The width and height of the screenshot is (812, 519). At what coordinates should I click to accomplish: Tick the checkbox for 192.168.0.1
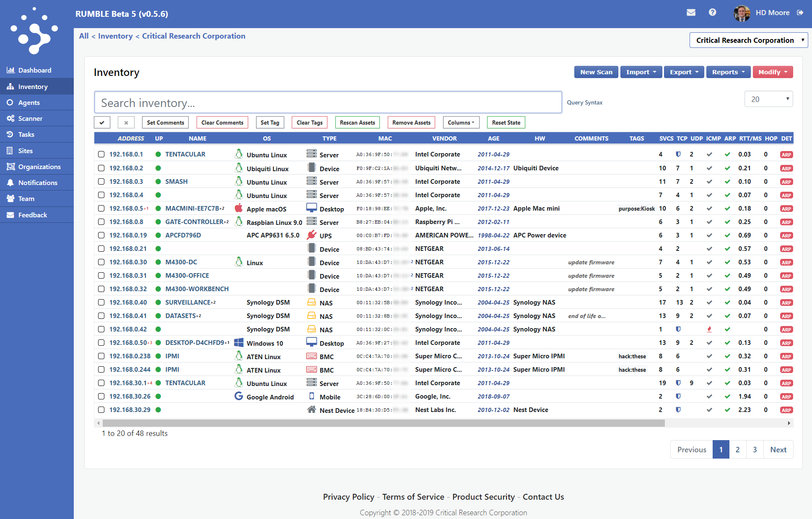(x=101, y=154)
